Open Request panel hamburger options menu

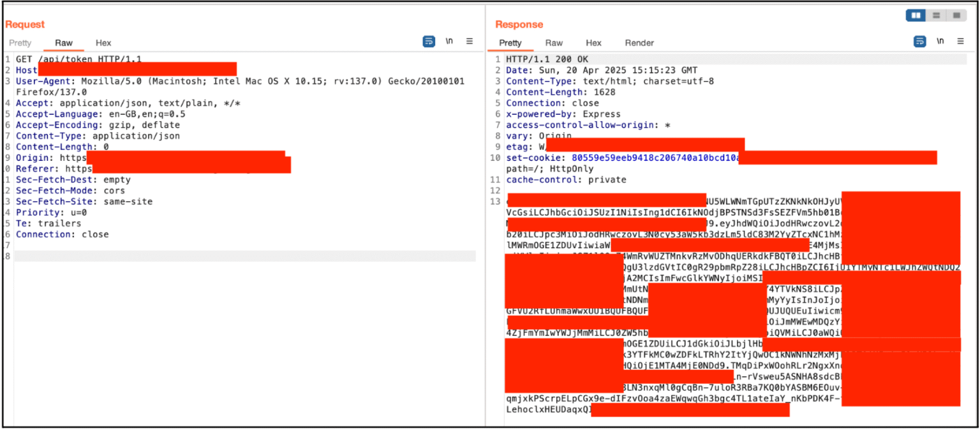(470, 41)
